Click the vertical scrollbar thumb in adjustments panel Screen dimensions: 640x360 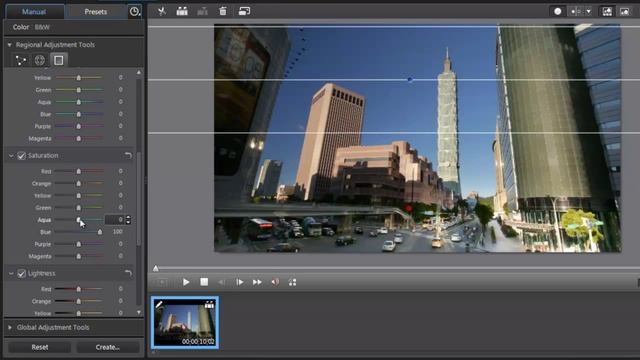coord(139,199)
